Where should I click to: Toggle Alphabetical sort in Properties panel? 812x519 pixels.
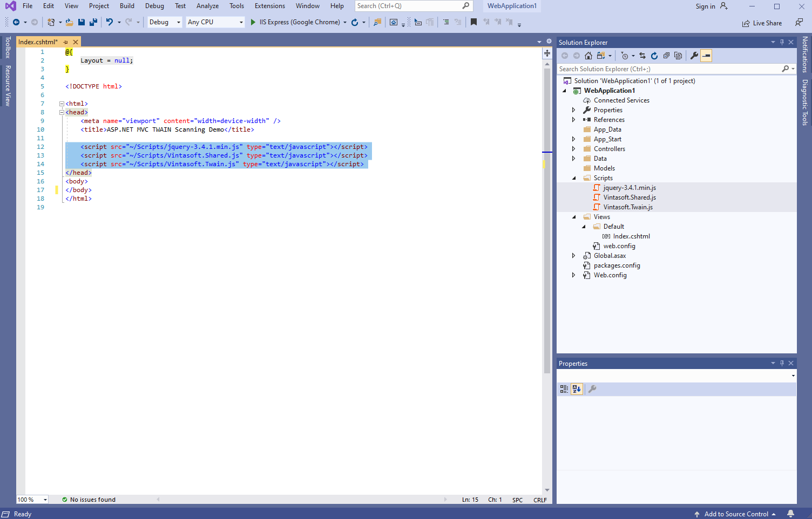pos(577,389)
